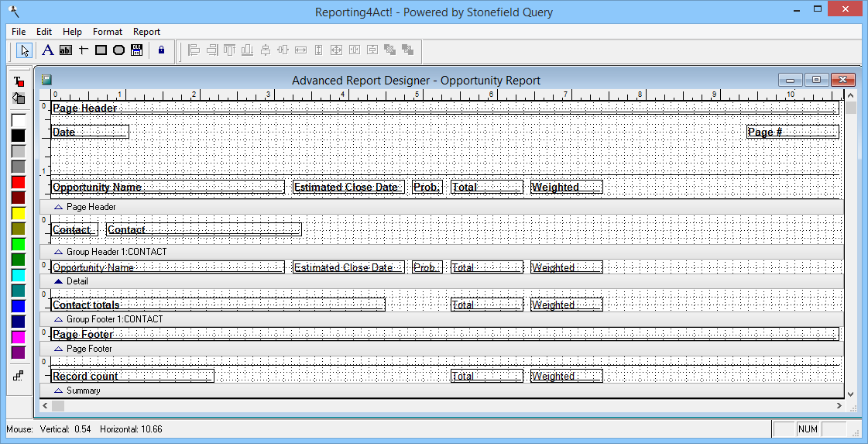
Task: Click Align Top Edges layout icon
Action: [229, 50]
